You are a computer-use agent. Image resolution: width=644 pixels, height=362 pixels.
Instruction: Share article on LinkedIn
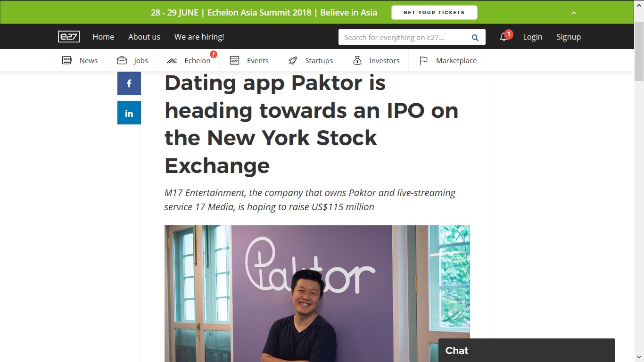click(x=129, y=113)
